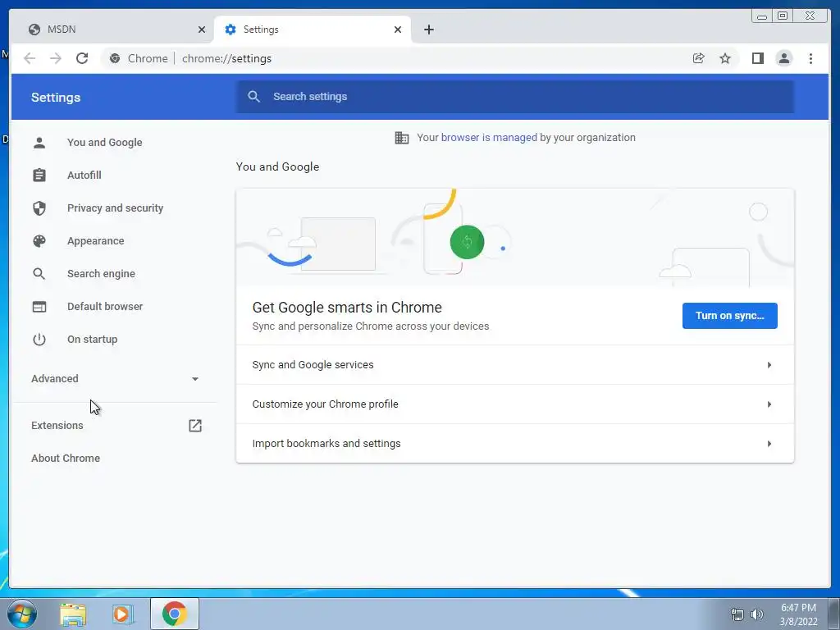Open the Windows Start menu
Viewport: 840px width, 630px height.
[x=22, y=614]
